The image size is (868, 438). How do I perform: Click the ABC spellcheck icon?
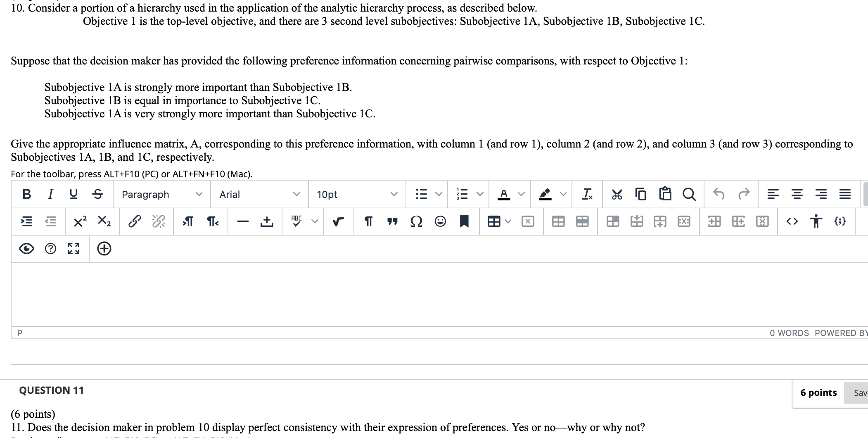click(x=296, y=222)
